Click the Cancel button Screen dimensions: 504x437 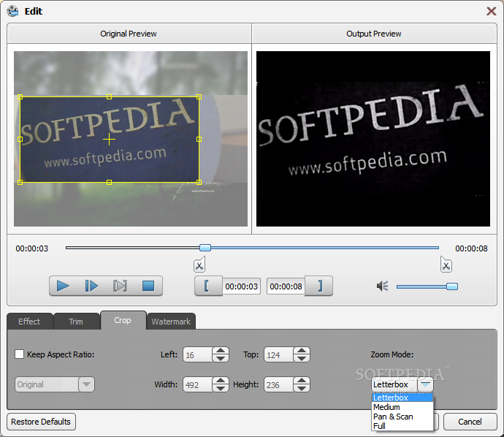(470, 422)
